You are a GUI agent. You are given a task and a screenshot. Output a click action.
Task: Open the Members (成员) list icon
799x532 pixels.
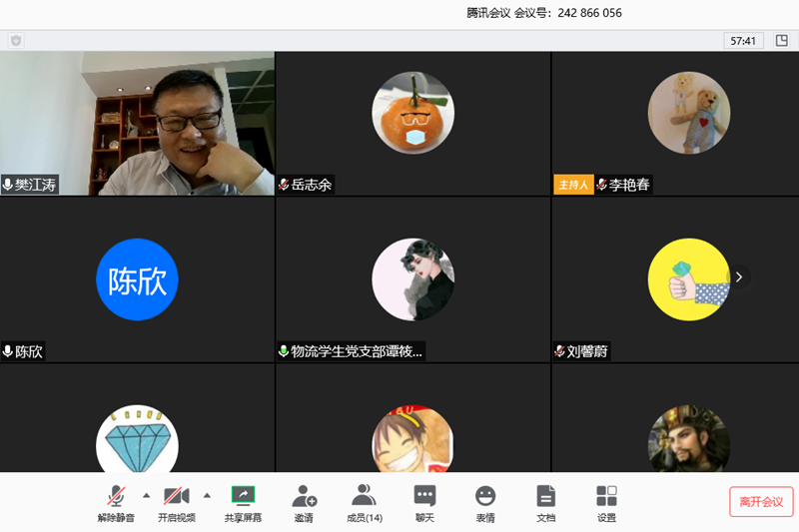click(364, 496)
